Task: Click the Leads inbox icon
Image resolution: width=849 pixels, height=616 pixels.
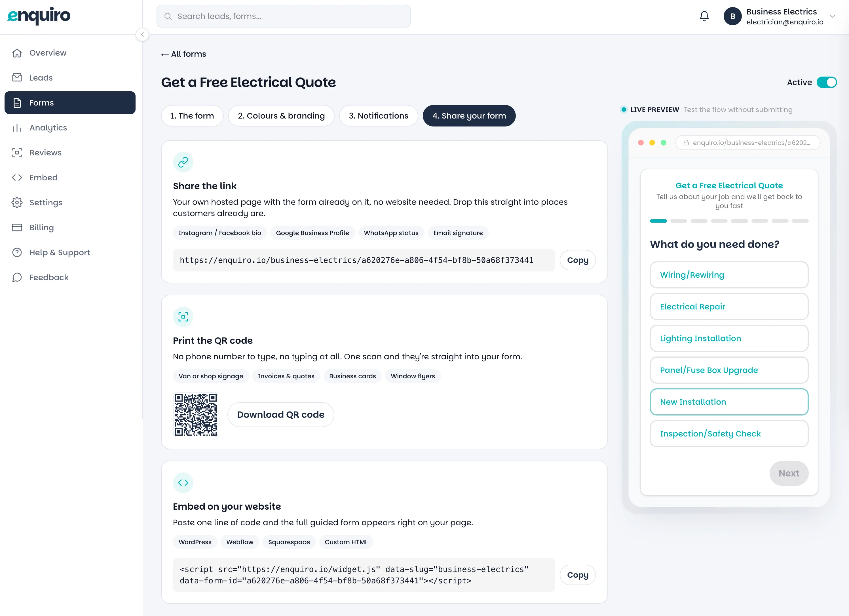Action: 17,77
